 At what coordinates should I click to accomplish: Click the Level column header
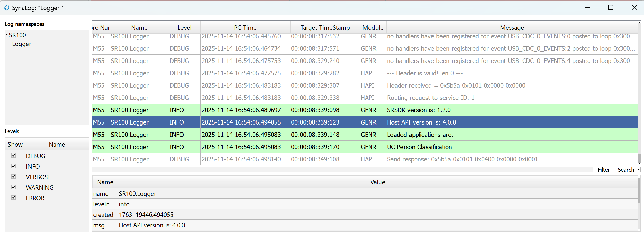tap(184, 27)
